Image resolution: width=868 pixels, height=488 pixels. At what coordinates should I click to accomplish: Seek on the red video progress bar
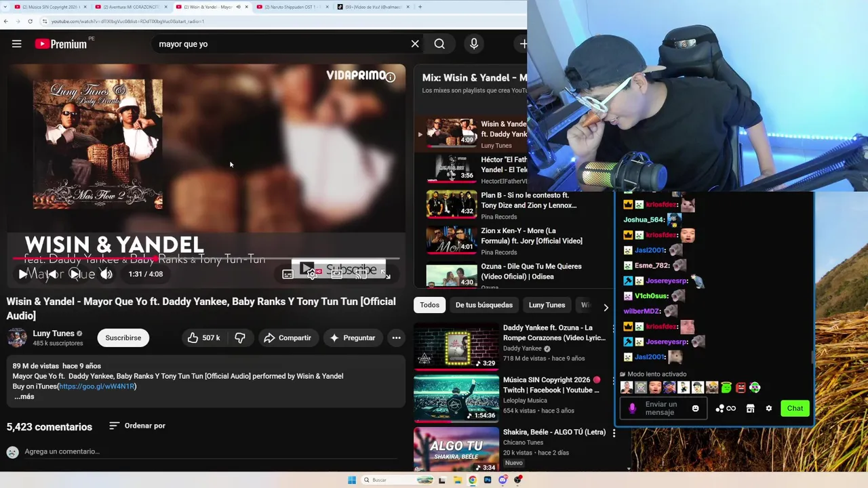click(x=206, y=258)
